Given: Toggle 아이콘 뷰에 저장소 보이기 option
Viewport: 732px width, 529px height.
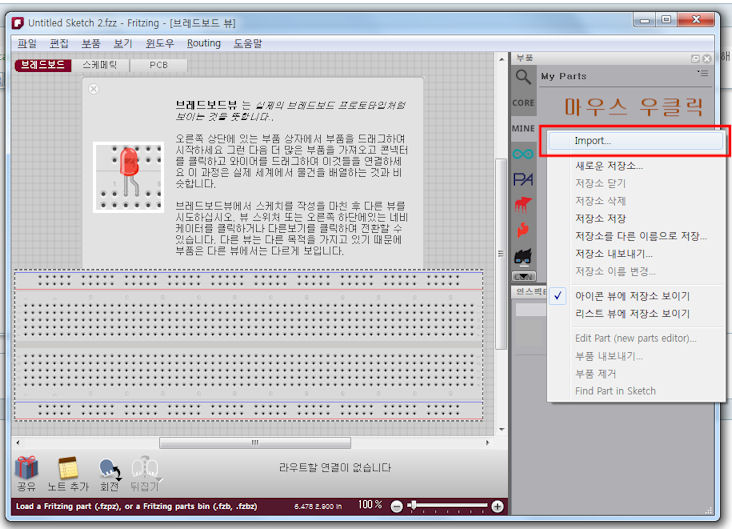Looking at the screenshot, I should coord(632,296).
